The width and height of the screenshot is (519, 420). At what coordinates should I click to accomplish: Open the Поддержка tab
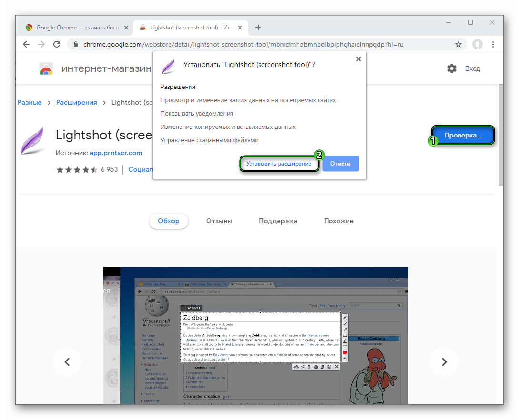(278, 221)
